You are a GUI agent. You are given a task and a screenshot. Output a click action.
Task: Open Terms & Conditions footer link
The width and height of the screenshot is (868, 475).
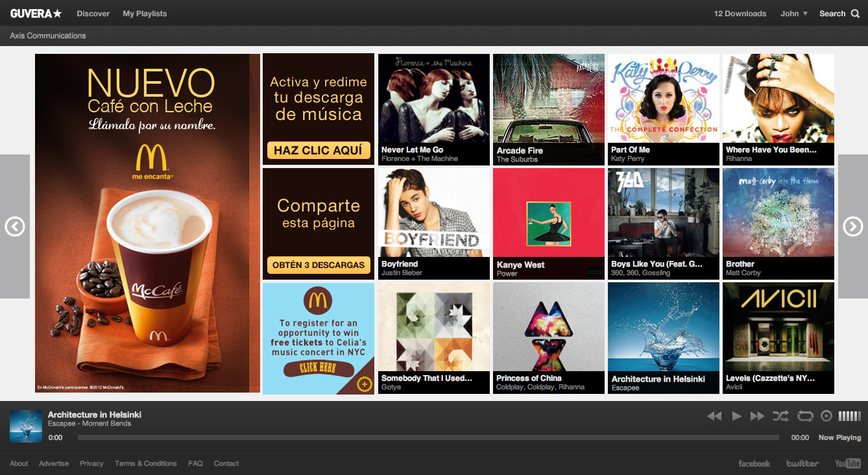(146, 463)
